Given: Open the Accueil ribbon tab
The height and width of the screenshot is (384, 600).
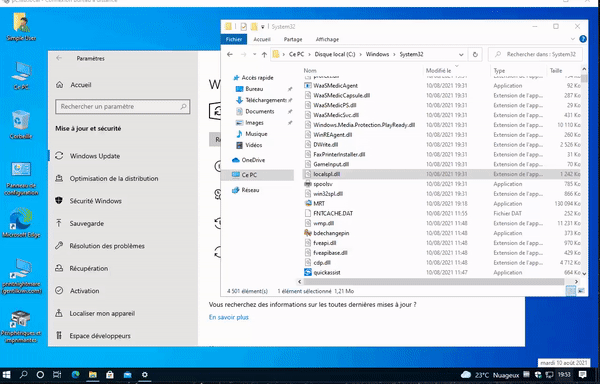Looking at the screenshot, I should [262, 39].
